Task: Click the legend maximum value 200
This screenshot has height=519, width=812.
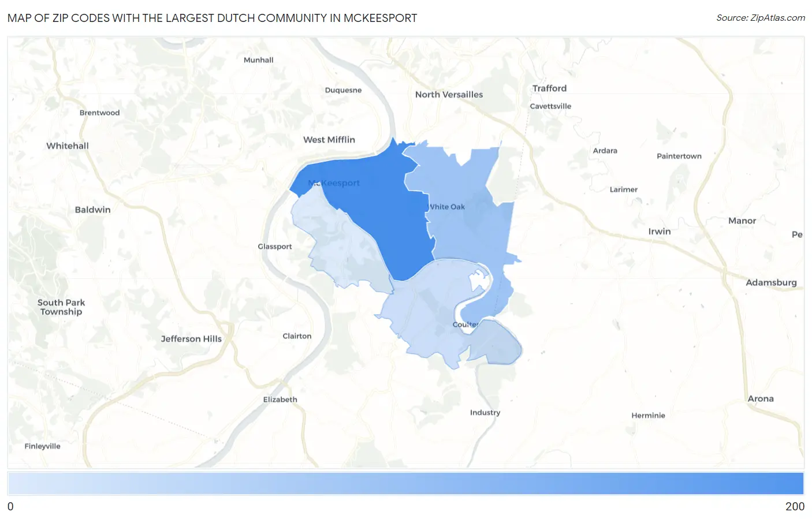Action: tap(795, 506)
